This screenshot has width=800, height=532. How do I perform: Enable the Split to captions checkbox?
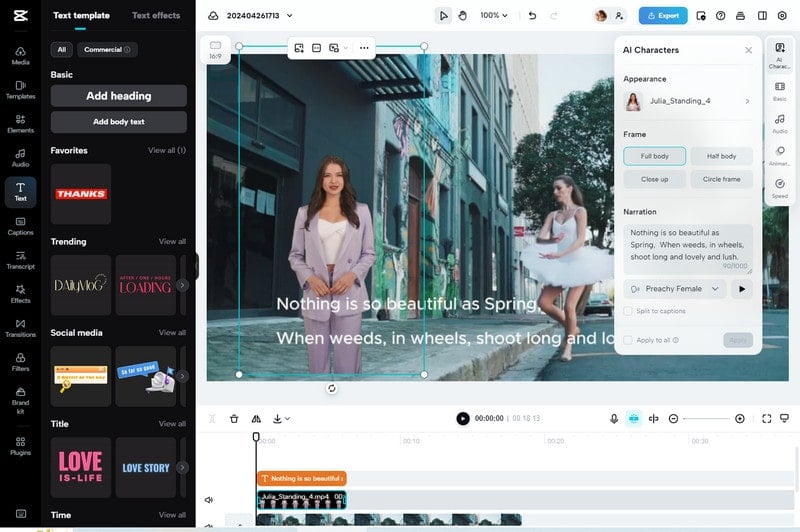tap(628, 311)
